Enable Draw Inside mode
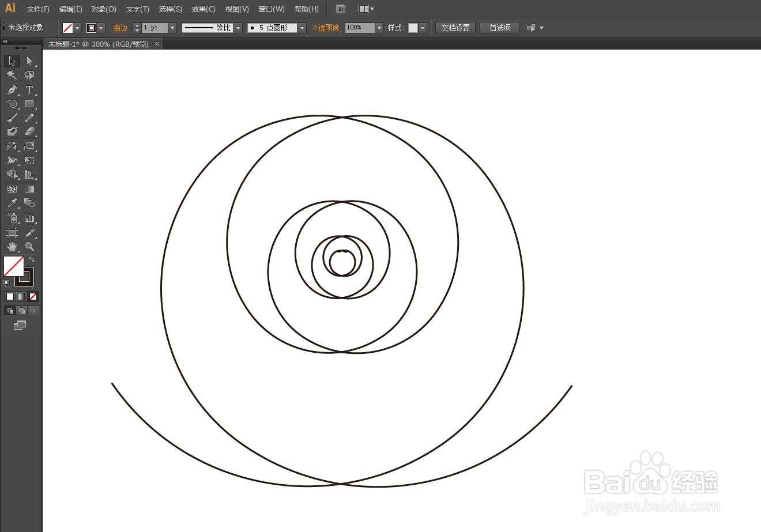Screen dimensions: 761x532 [33, 311]
